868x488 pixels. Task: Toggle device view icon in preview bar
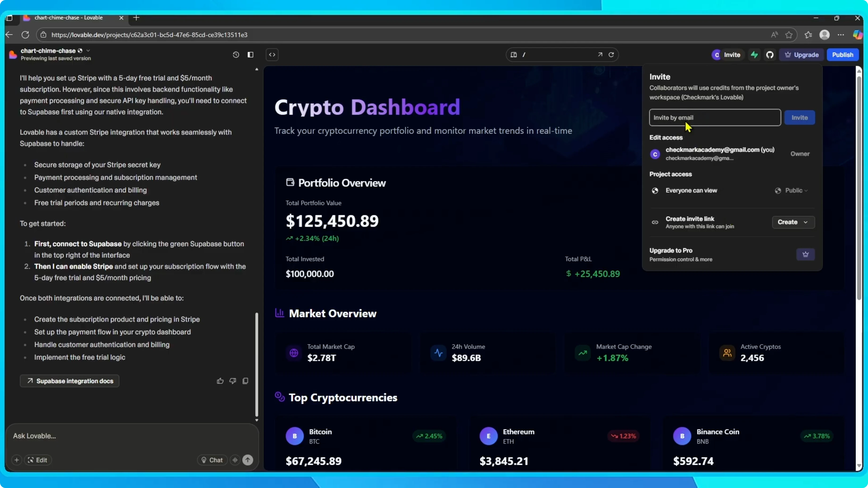(x=513, y=54)
